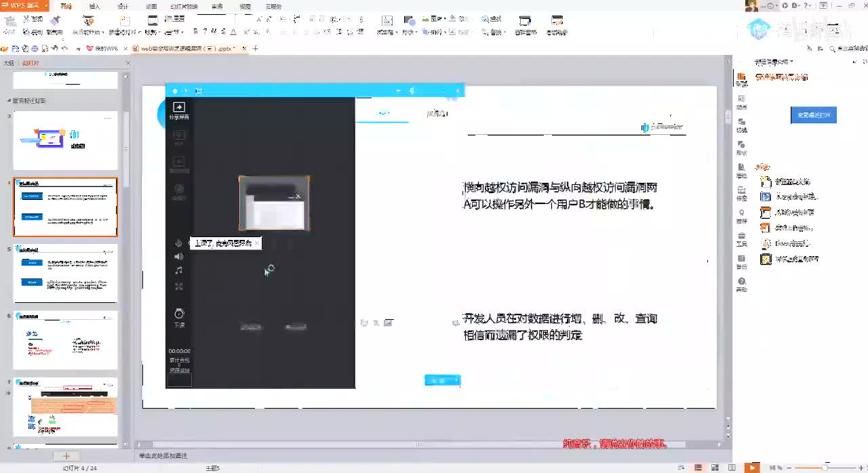Click the open folder icon in quick toolbar

coord(5,49)
